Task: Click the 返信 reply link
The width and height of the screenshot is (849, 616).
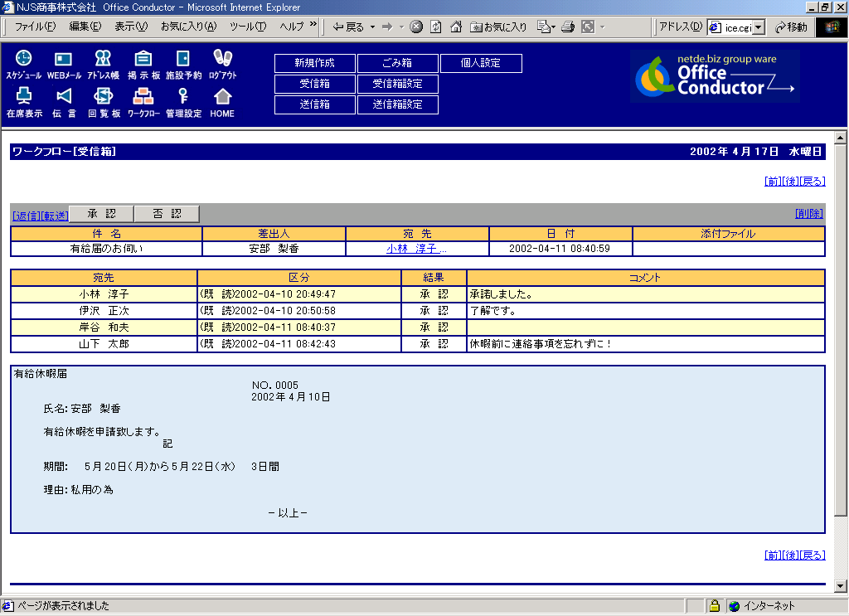Action: [x=27, y=216]
